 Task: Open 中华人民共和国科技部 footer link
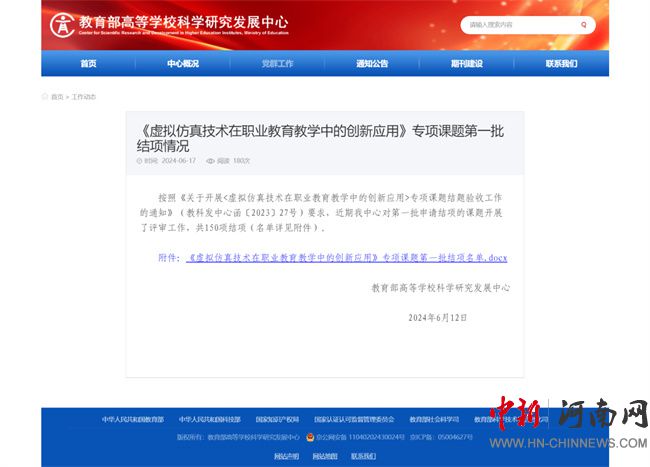point(209,419)
